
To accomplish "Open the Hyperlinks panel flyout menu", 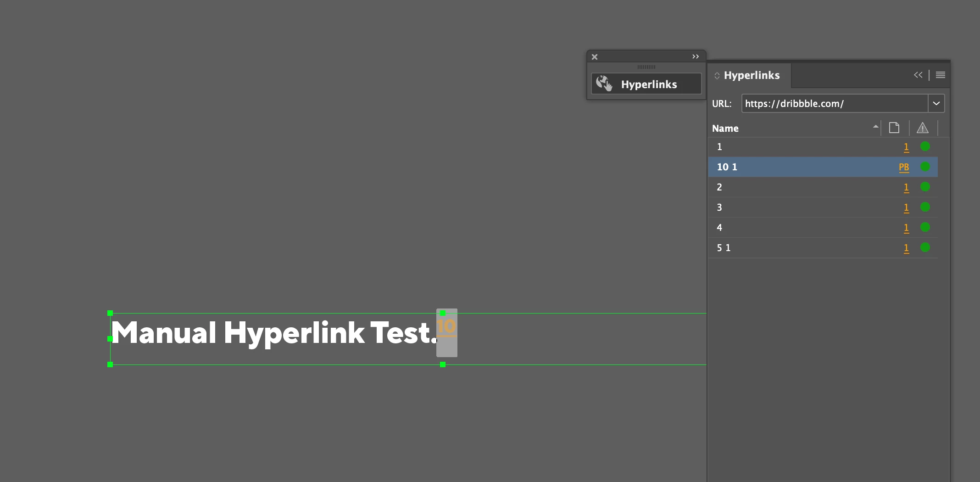I will (x=941, y=75).
